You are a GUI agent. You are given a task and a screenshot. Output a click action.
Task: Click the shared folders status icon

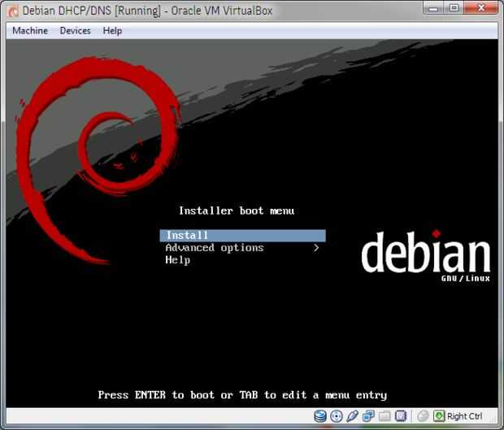[x=385, y=416]
